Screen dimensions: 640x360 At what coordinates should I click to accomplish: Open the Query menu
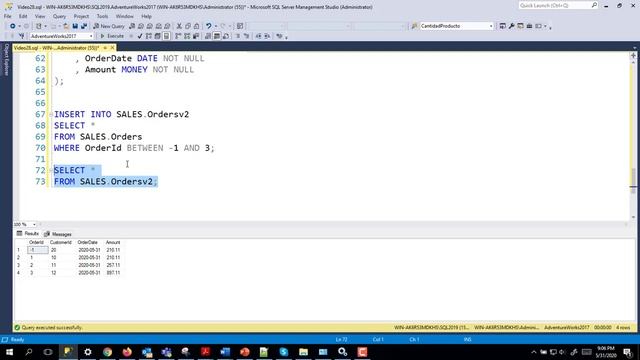pyautogui.click(x=59, y=16)
